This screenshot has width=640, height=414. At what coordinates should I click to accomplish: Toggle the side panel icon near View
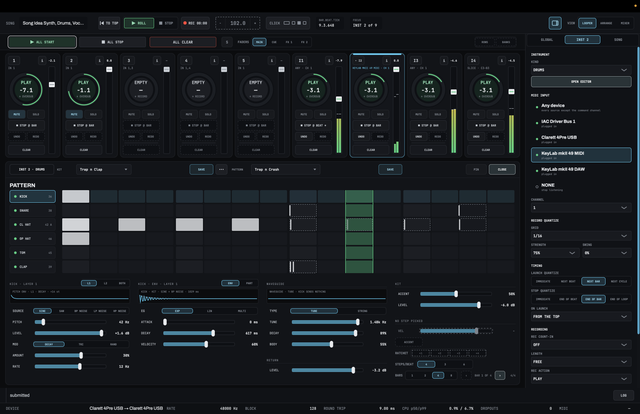click(555, 23)
